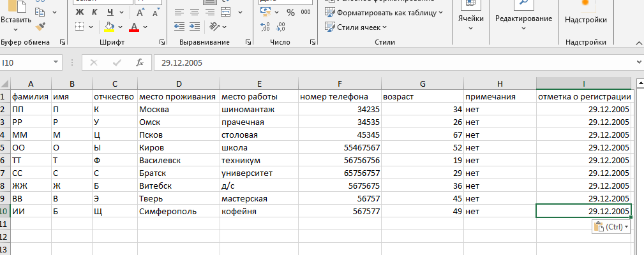This screenshot has height=255, width=644.
Task: Click the Name Box showing I10
Action: click(x=26, y=62)
